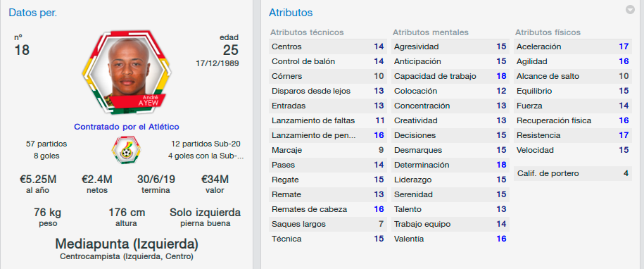The width and height of the screenshot is (644, 269).
Task: Open the Atributos panel dropdown arrow
Action: coord(630,10)
